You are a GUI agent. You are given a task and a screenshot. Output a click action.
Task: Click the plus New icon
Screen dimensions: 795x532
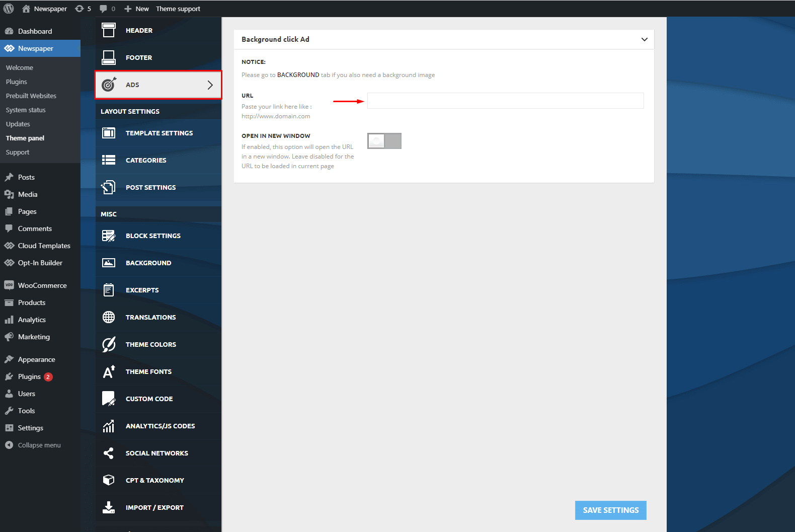[128, 9]
